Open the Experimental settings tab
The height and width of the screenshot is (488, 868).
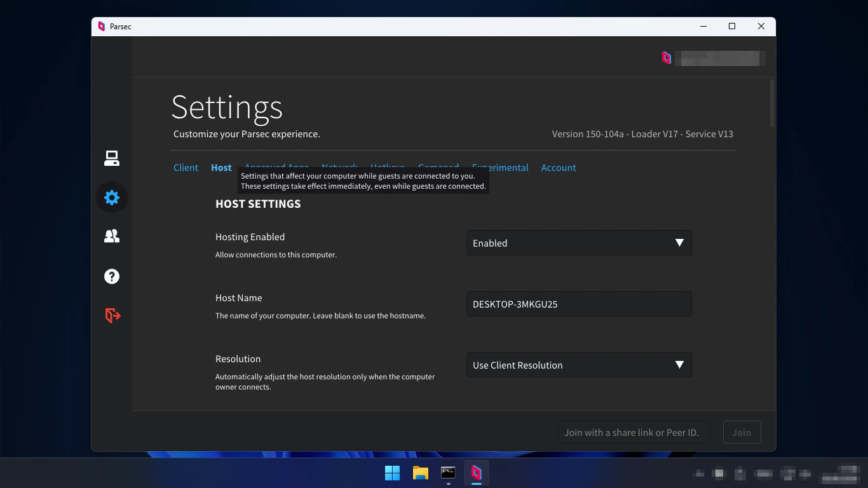(500, 168)
